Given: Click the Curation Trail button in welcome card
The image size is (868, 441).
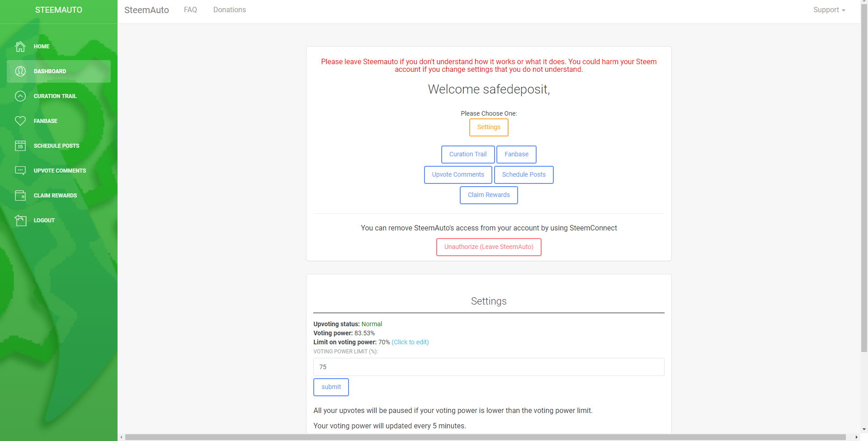Looking at the screenshot, I should pyautogui.click(x=468, y=155).
